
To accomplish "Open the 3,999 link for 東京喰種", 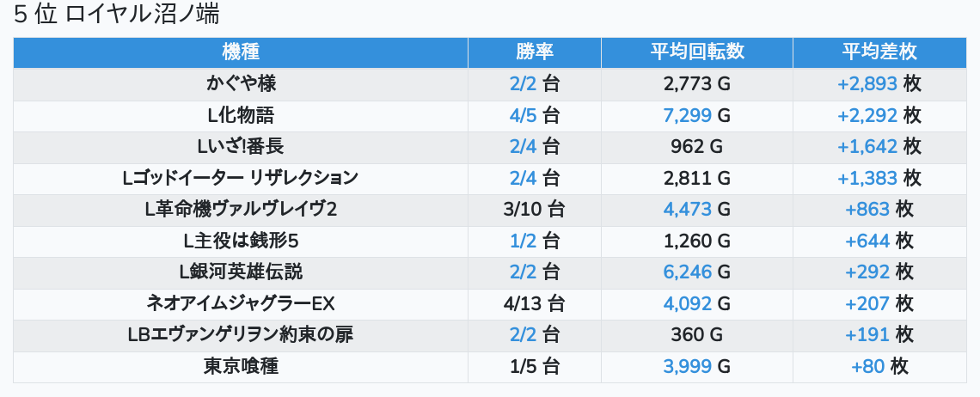I will pyautogui.click(x=688, y=366).
